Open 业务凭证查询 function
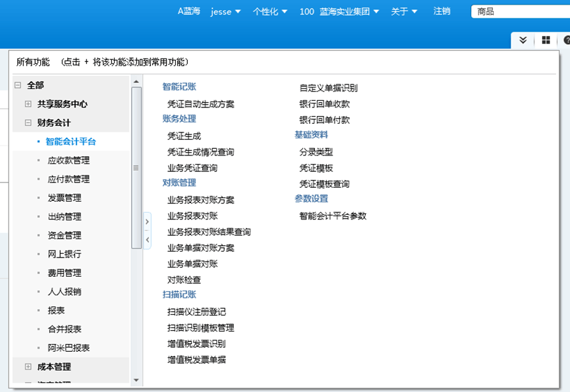Image resolution: width=570 pixels, height=392 pixels. 192,168
